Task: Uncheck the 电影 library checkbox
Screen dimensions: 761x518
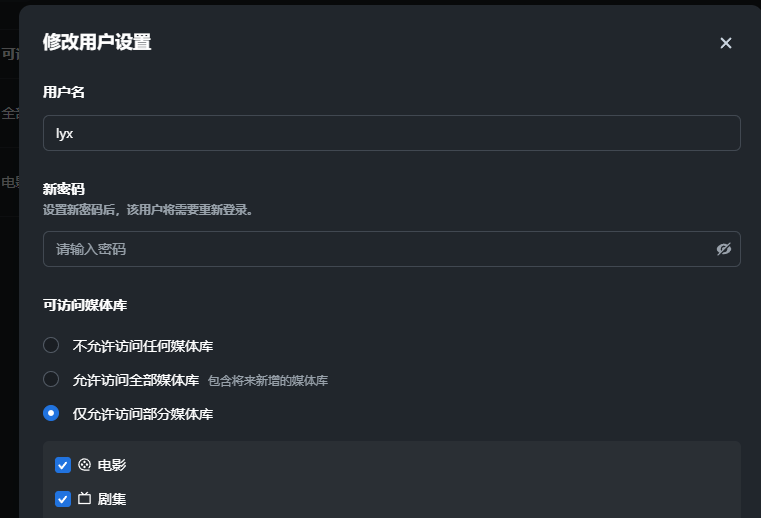Action: pos(63,465)
